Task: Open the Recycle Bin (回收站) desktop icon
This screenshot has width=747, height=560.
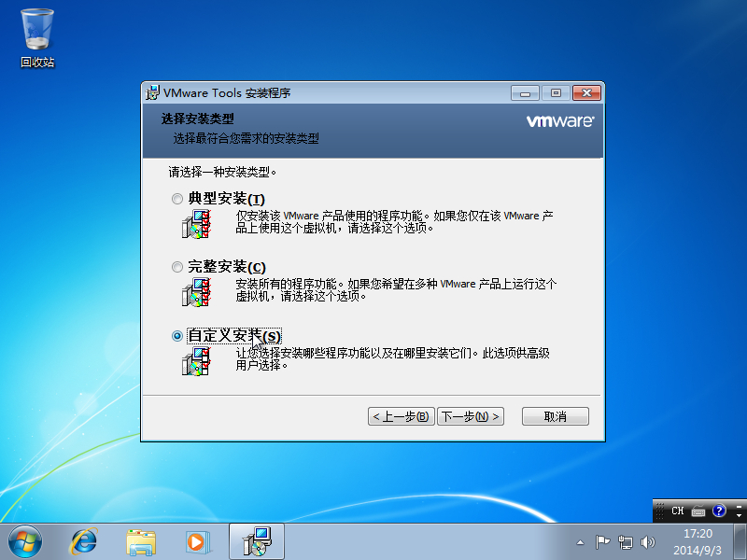Action: (37, 38)
